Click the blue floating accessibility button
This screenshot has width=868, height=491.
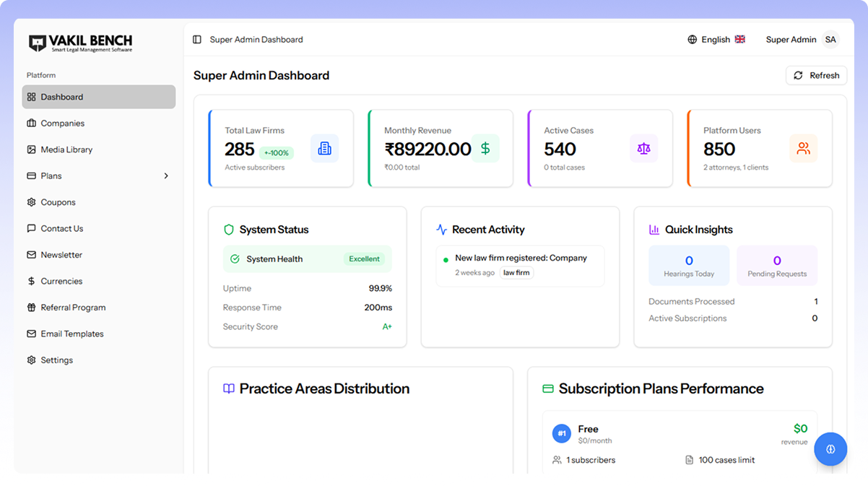tap(830, 449)
